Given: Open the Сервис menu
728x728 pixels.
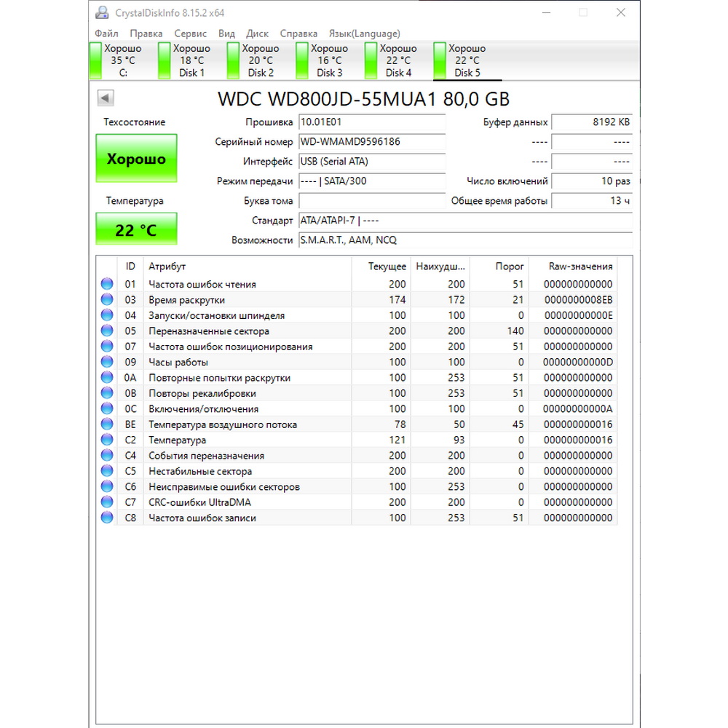Looking at the screenshot, I should click(190, 33).
